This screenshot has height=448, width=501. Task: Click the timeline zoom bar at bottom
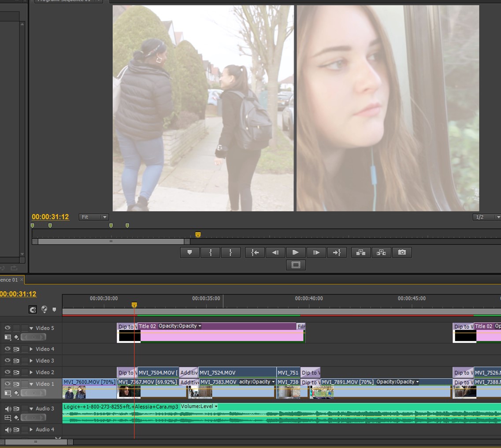click(x=36, y=442)
